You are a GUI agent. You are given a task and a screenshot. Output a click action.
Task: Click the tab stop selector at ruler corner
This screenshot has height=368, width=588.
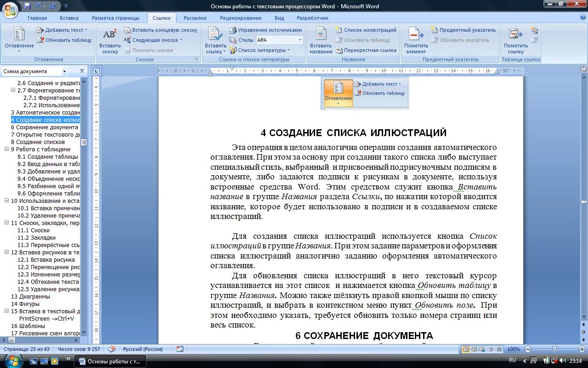point(96,71)
